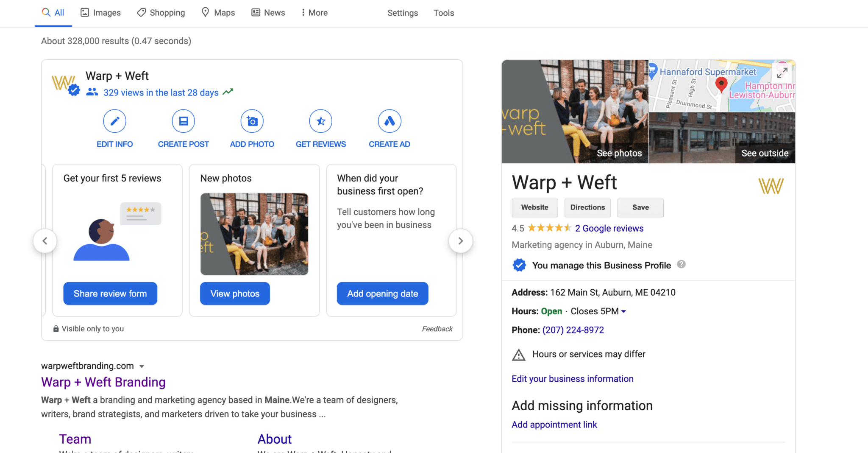The width and height of the screenshot is (868, 453).
Task: Click the Save button
Action: tap(641, 208)
